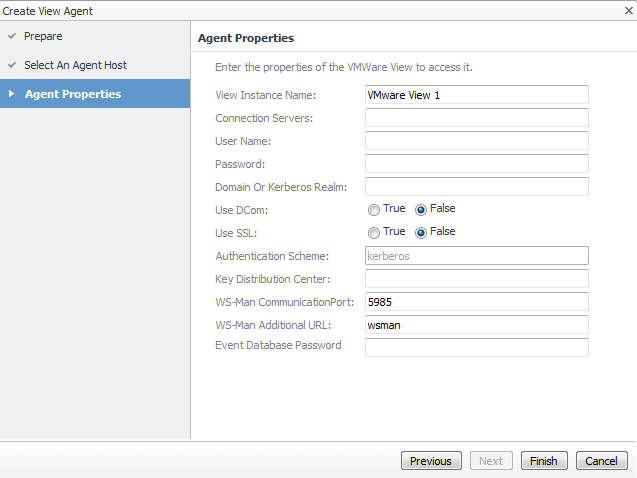
Task: Select True for Use DCom
Action: (x=374, y=209)
